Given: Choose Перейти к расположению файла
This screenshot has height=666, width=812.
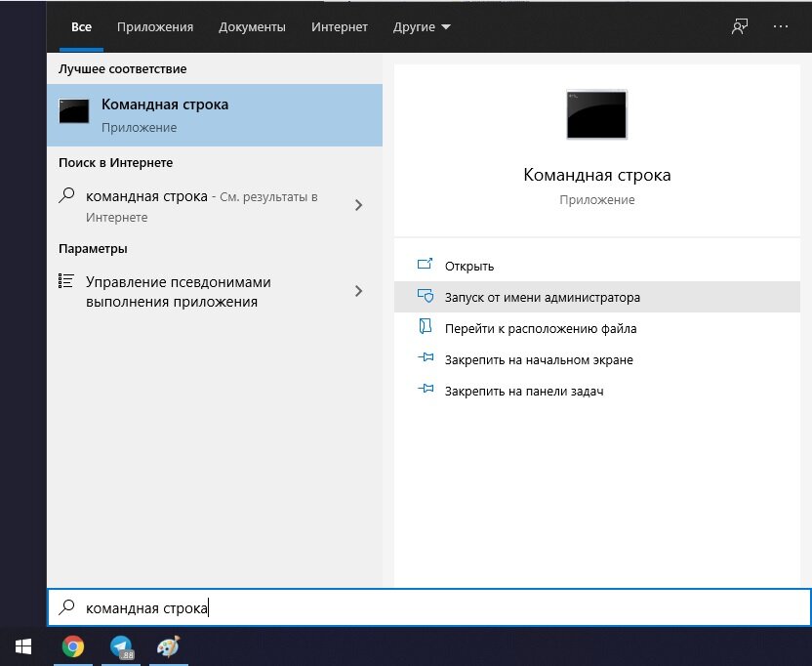Looking at the screenshot, I should [x=596, y=328].
